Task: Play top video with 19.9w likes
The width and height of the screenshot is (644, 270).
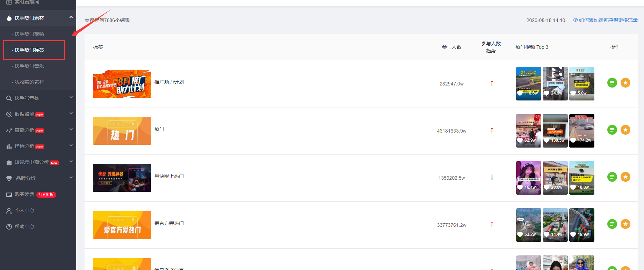Action: pos(582,225)
